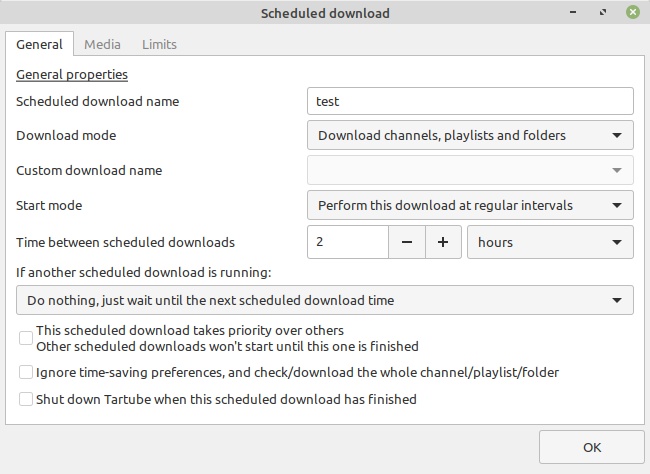Switch to the Limits tab
Screen dimensions: 650x474
159,44
